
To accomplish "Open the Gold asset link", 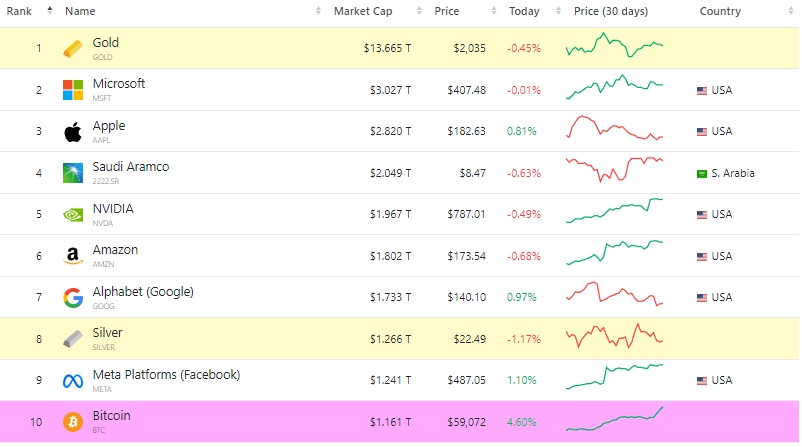I will pyautogui.click(x=105, y=42).
